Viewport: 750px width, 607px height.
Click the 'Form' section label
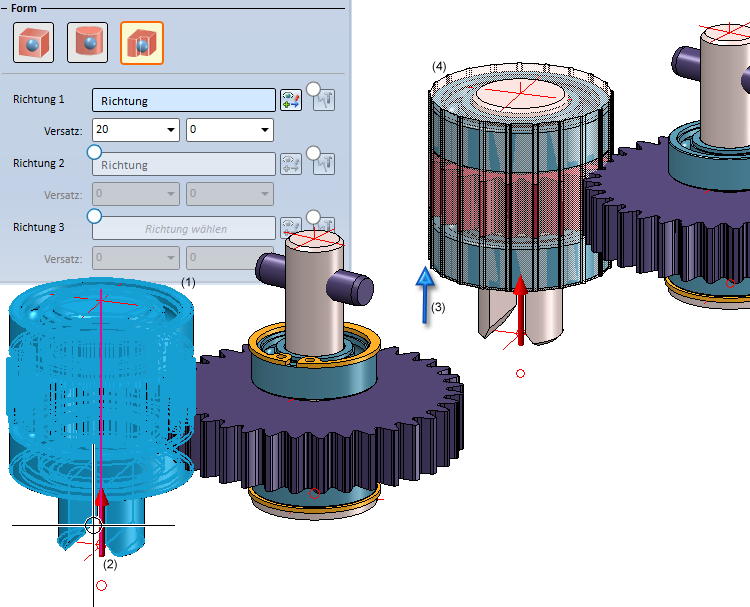point(23,8)
